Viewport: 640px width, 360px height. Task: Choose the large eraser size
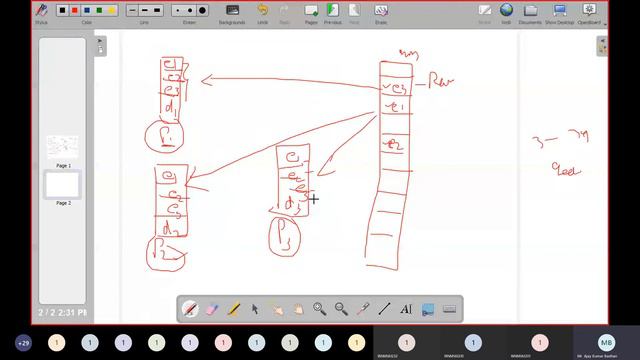(x=202, y=10)
